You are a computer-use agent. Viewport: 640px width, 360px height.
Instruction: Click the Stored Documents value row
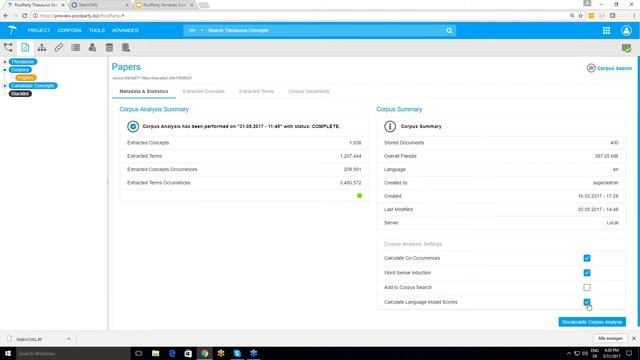[501, 143]
